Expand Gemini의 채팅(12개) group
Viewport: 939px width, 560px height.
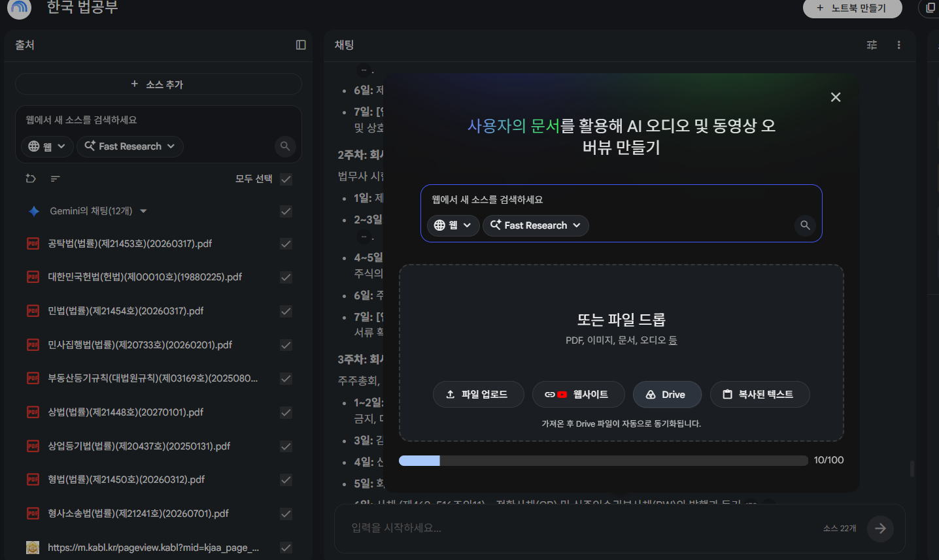(143, 211)
